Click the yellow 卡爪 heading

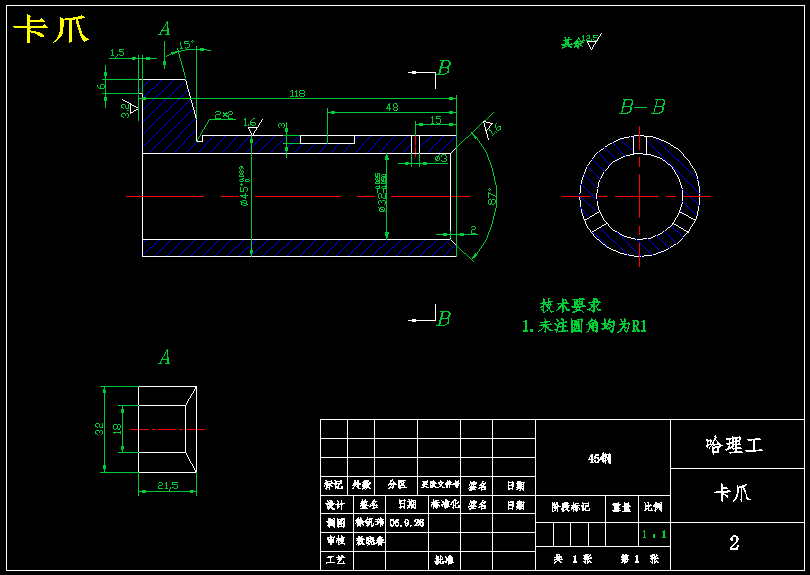(51, 29)
